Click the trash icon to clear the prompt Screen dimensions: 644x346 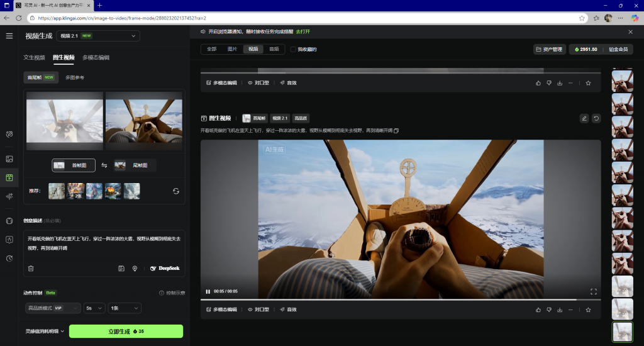pos(31,269)
